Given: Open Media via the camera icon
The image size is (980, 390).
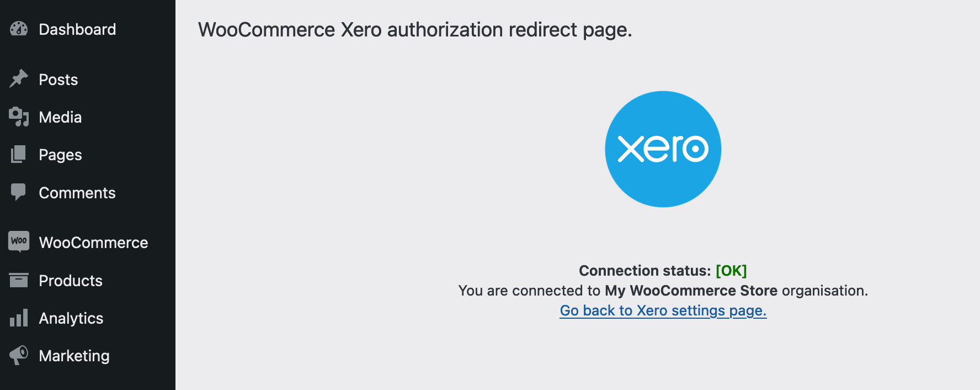Looking at the screenshot, I should click(x=19, y=117).
